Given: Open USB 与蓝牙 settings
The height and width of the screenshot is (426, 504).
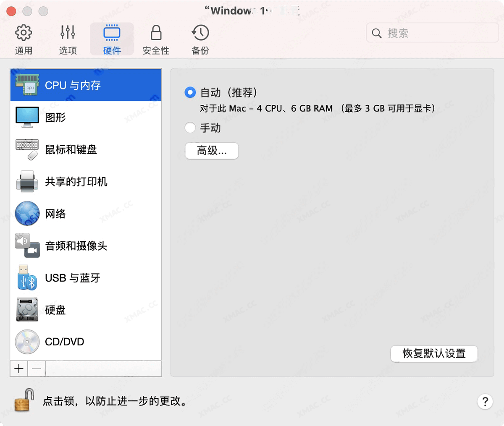Looking at the screenshot, I should (71, 278).
